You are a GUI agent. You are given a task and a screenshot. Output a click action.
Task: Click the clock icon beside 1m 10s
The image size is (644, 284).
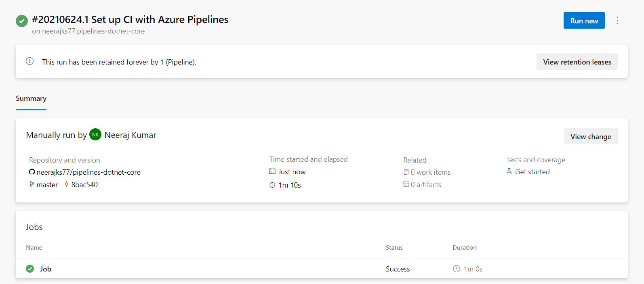[272, 185]
